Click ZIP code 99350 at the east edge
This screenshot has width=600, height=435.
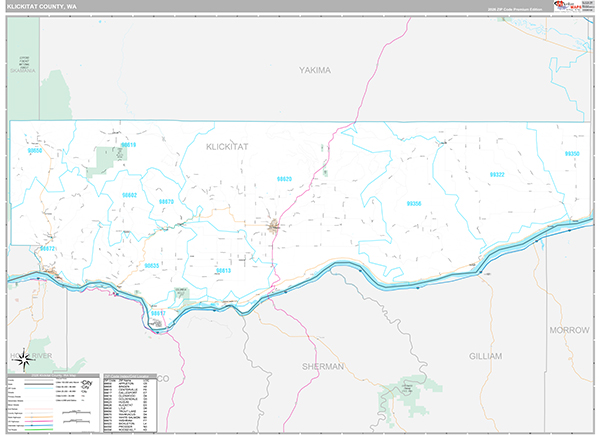(572, 154)
